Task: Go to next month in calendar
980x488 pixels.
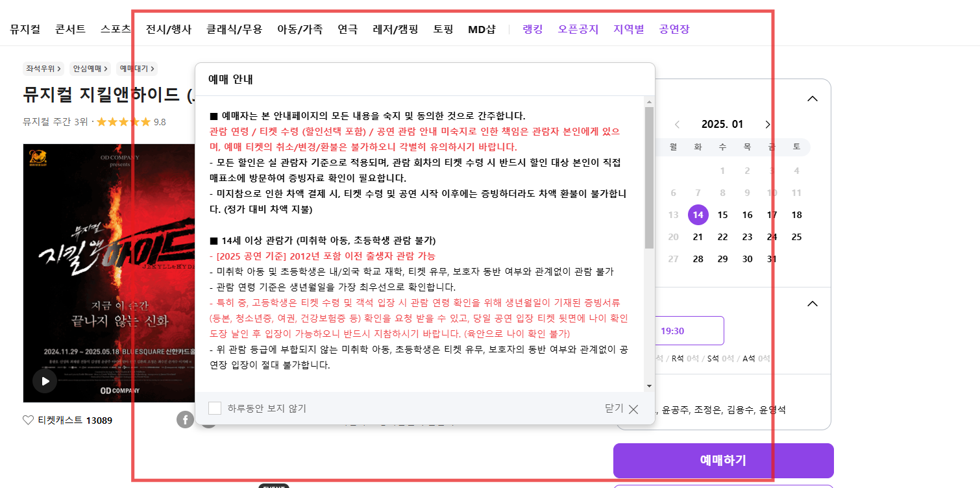Action: pyautogui.click(x=768, y=125)
